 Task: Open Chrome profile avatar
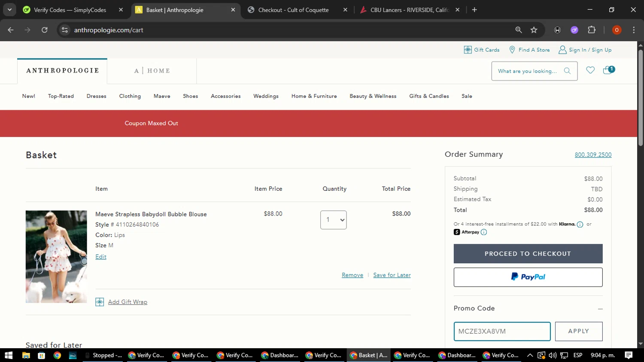pyautogui.click(x=617, y=30)
